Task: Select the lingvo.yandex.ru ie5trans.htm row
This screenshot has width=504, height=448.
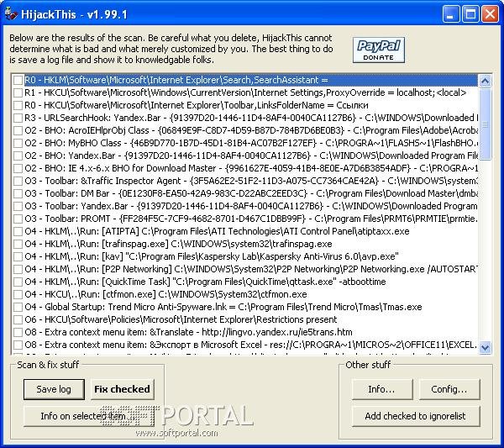Action: click(x=188, y=332)
